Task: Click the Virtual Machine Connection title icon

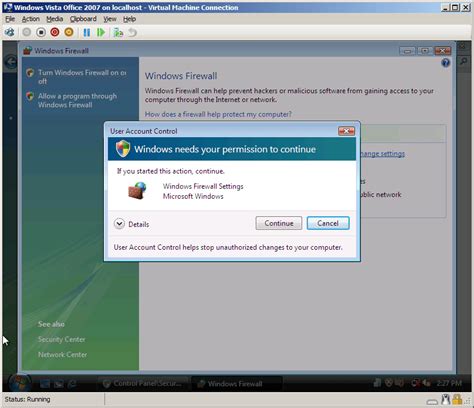Action: tap(7, 7)
